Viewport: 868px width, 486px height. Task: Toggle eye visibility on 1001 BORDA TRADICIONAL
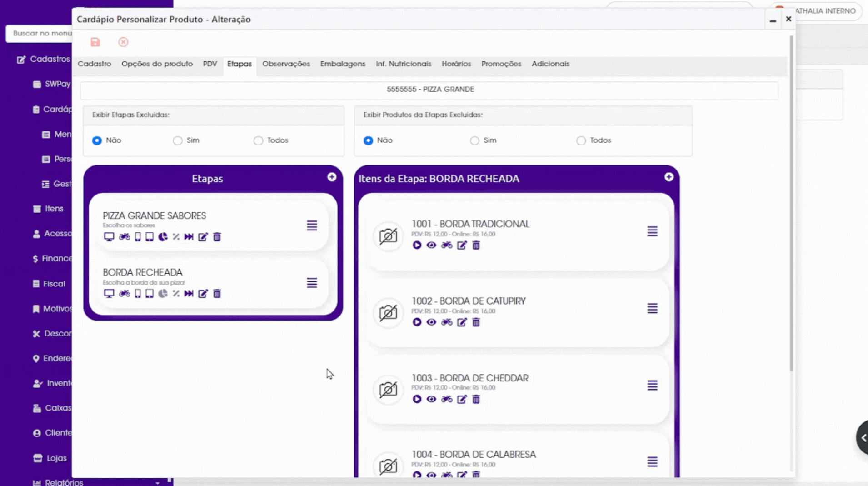tap(431, 245)
